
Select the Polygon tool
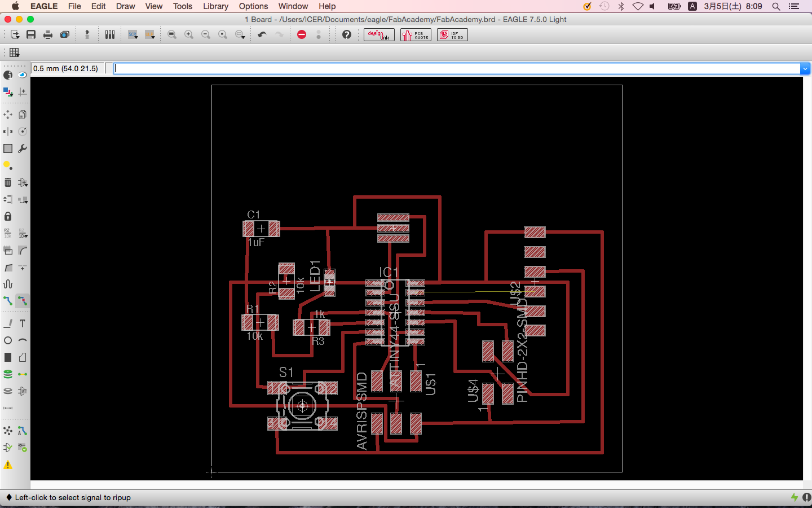pos(23,357)
